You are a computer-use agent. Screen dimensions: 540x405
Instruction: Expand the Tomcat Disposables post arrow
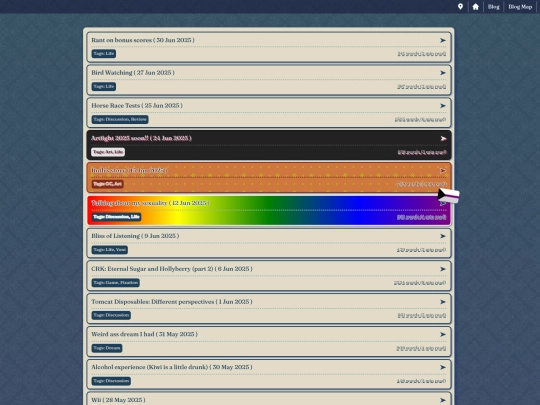point(443,302)
